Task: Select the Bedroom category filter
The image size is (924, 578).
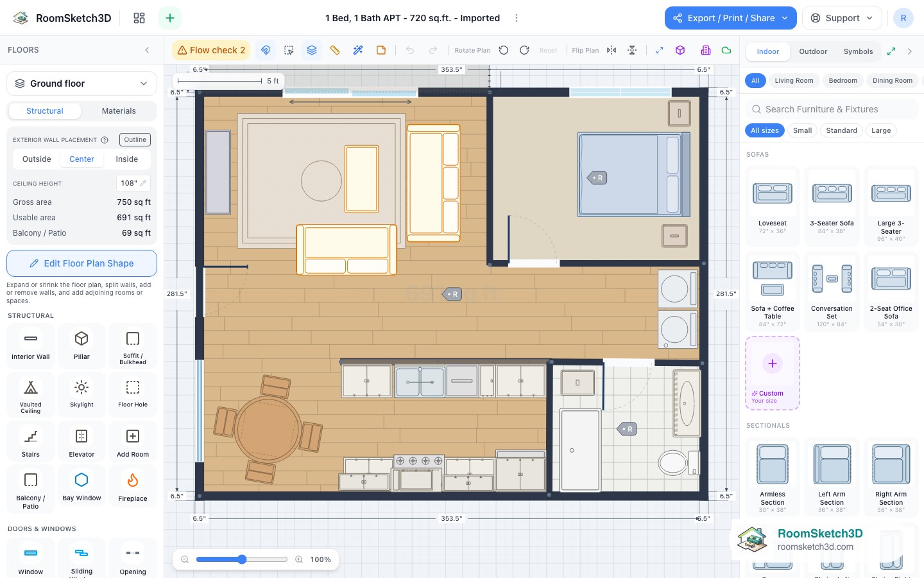Action: [x=843, y=81]
